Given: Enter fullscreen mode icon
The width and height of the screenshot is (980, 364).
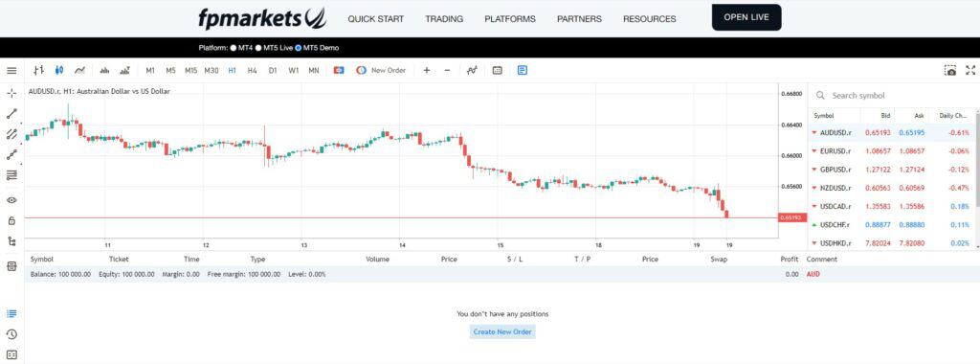Looking at the screenshot, I should click(x=970, y=71).
